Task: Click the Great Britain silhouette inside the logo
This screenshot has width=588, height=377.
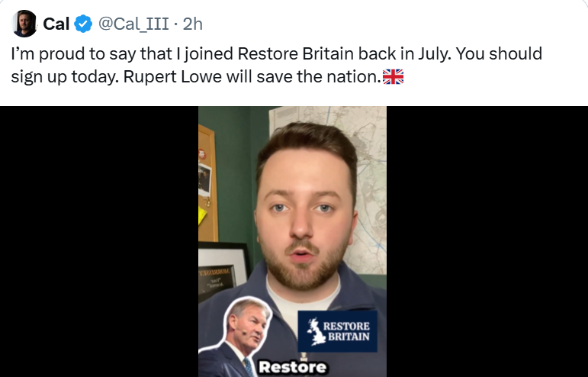Action: point(316,332)
